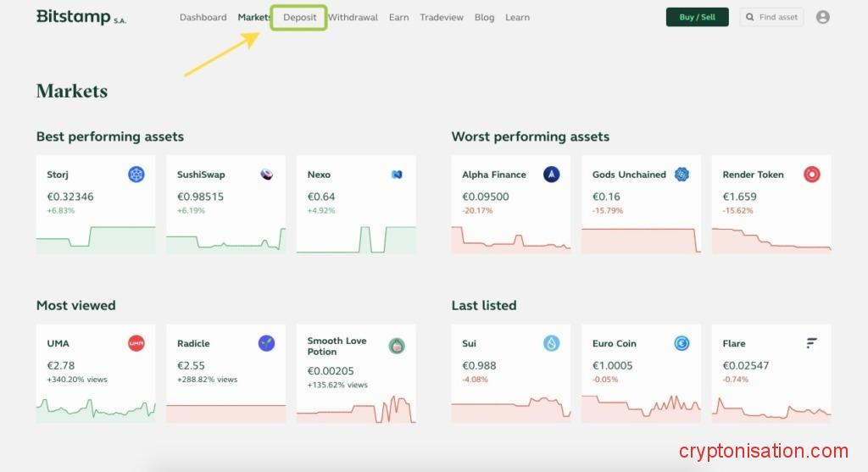Open the Tradeview navigation item

pyautogui.click(x=442, y=17)
